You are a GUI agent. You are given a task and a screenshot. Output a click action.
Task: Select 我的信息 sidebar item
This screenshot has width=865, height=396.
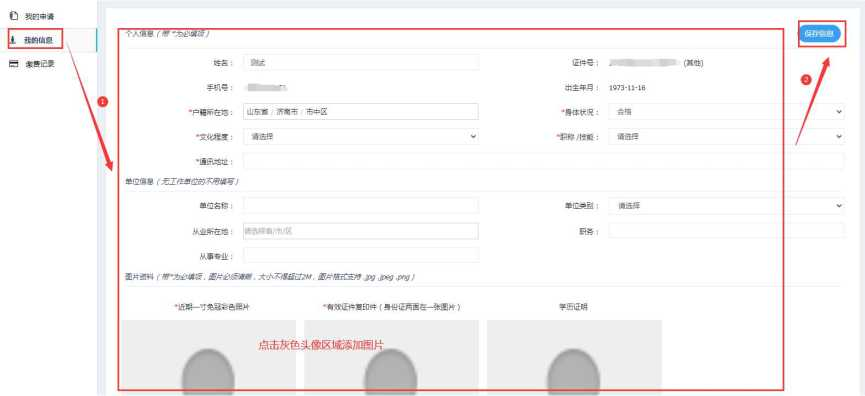(39, 40)
